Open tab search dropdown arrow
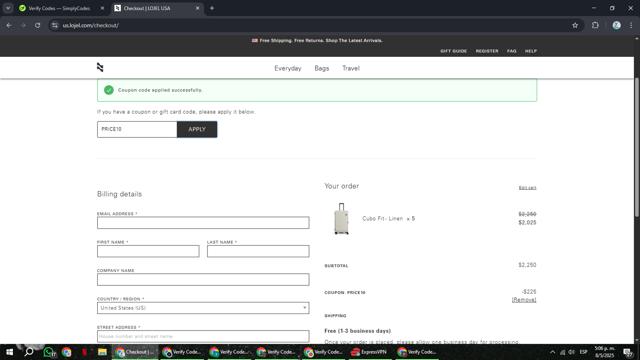Viewport: 640px width, 360px height. pos(8,8)
